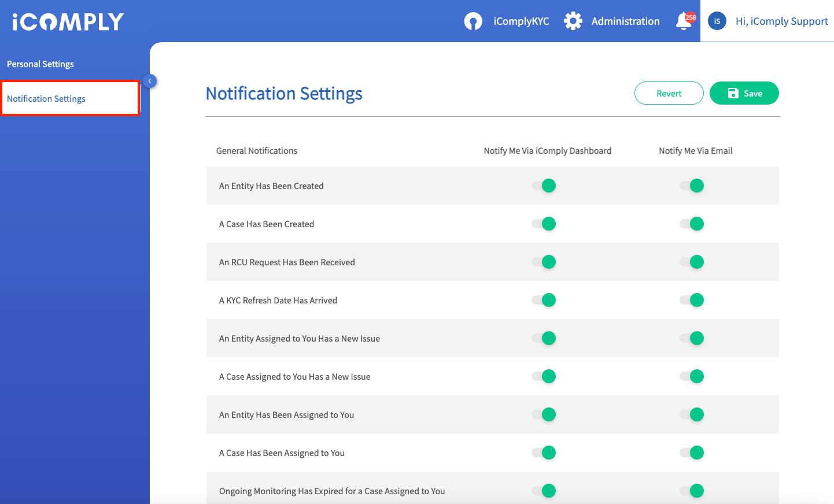Click the A KYC Refresh Date Has Arrived label

point(278,301)
